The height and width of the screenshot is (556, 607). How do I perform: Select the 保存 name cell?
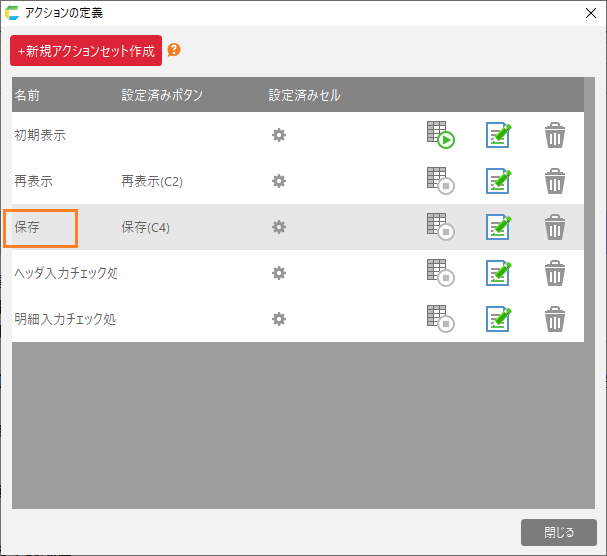[27, 227]
